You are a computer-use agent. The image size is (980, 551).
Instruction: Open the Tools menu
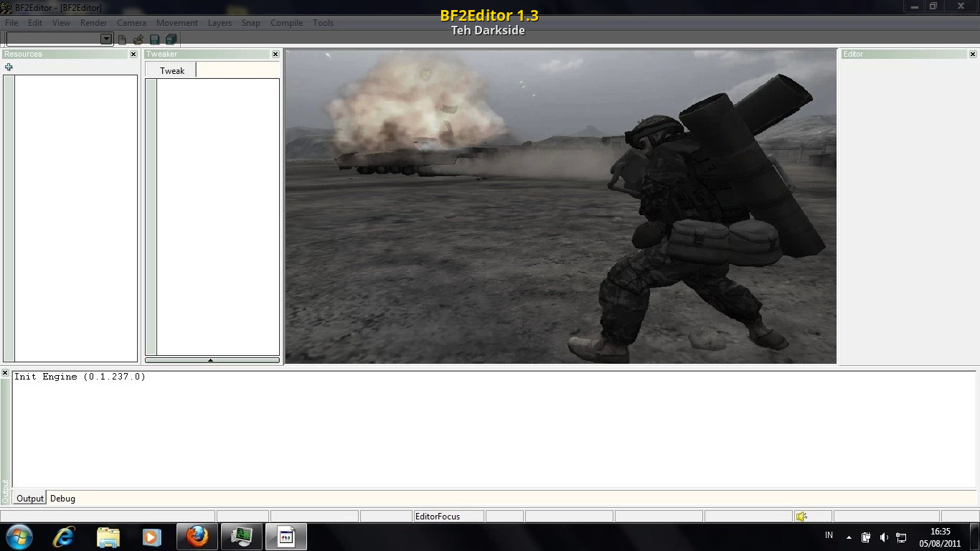[x=323, y=23]
